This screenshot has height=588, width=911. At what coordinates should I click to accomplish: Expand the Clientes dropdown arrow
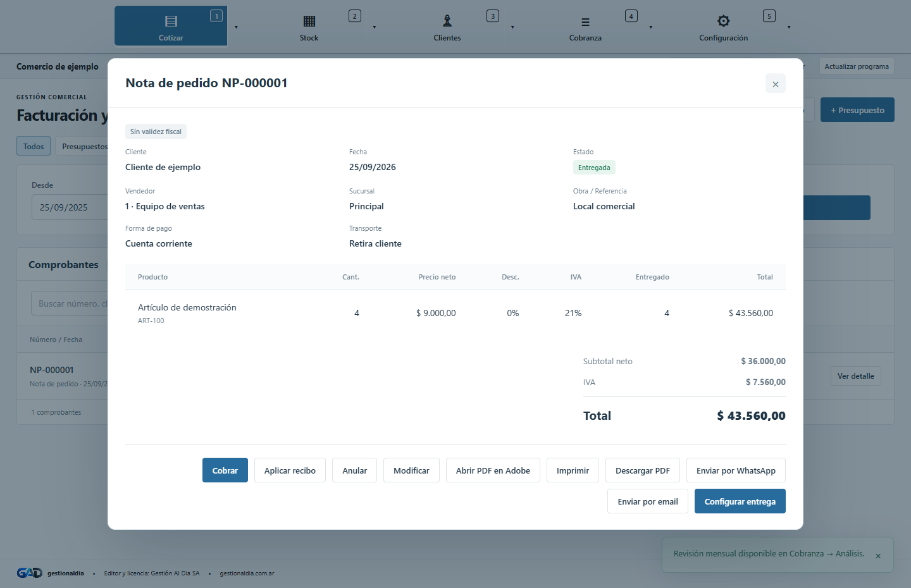click(512, 27)
